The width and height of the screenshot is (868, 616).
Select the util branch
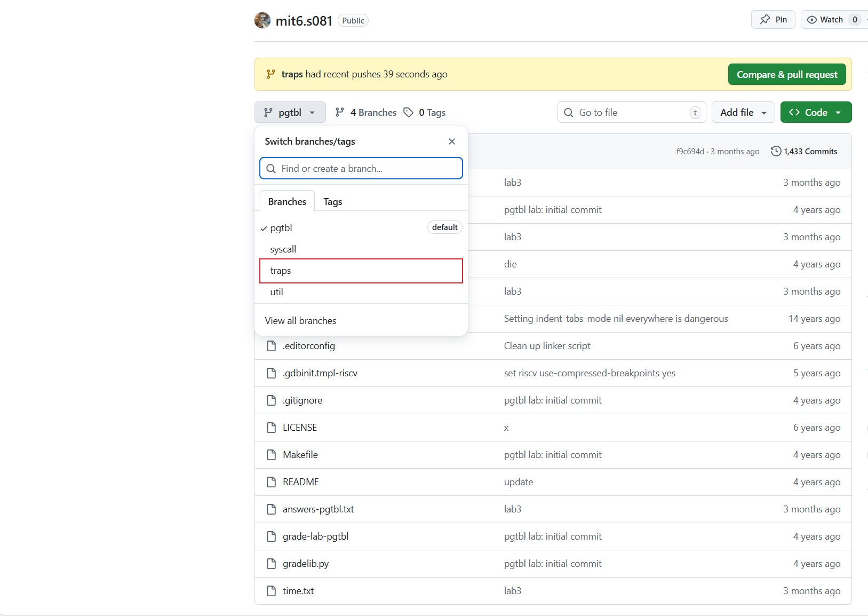tap(361, 292)
